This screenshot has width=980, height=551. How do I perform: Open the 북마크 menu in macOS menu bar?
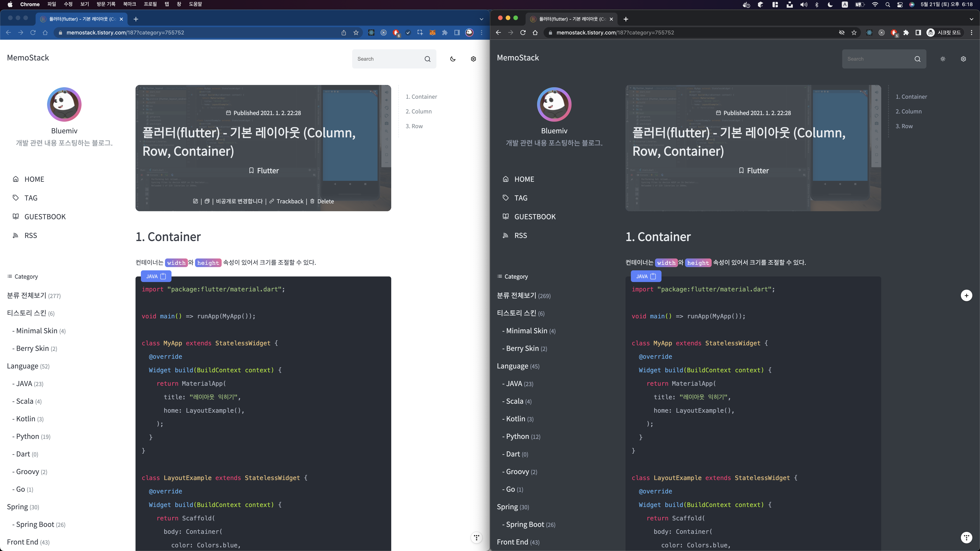click(x=129, y=4)
